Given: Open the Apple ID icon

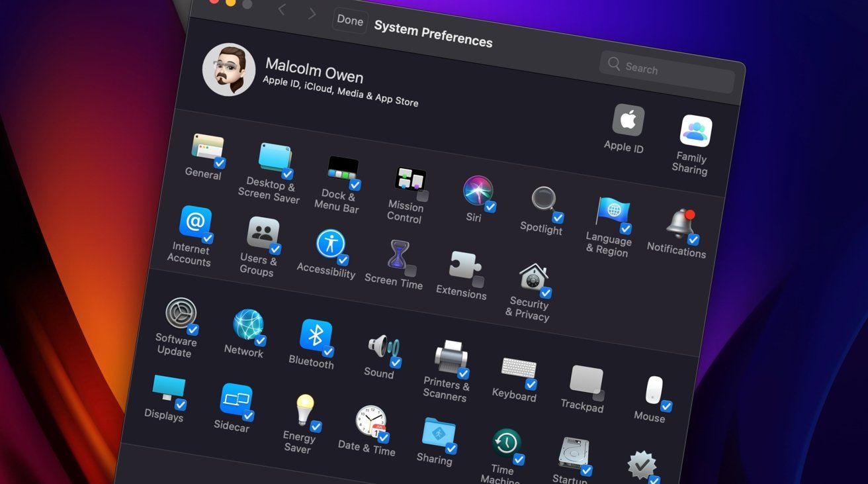Looking at the screenshot, I should point(629,120).
